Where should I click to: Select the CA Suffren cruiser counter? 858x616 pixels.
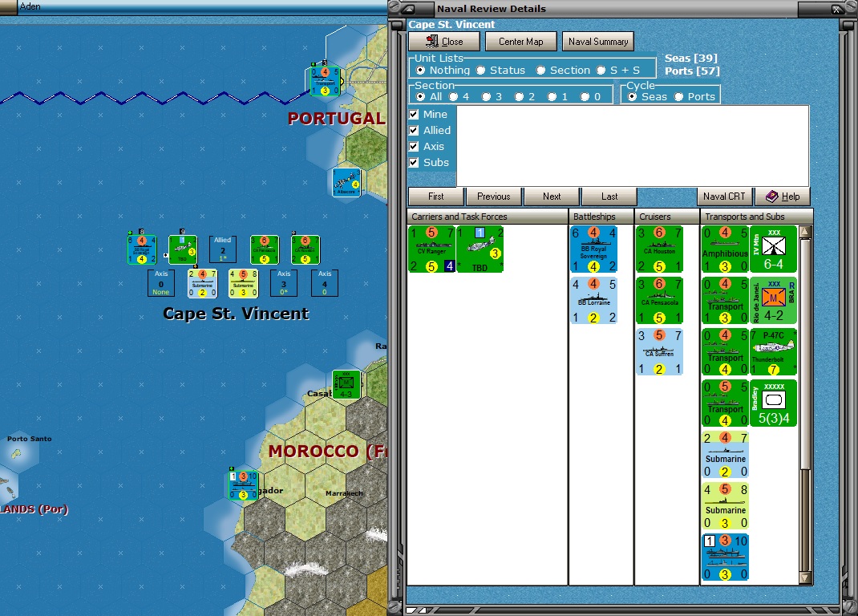point(659,352)
